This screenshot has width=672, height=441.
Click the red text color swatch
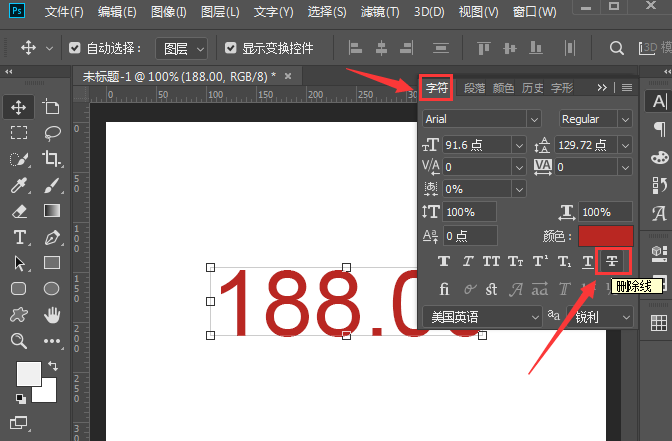[605, 236]
